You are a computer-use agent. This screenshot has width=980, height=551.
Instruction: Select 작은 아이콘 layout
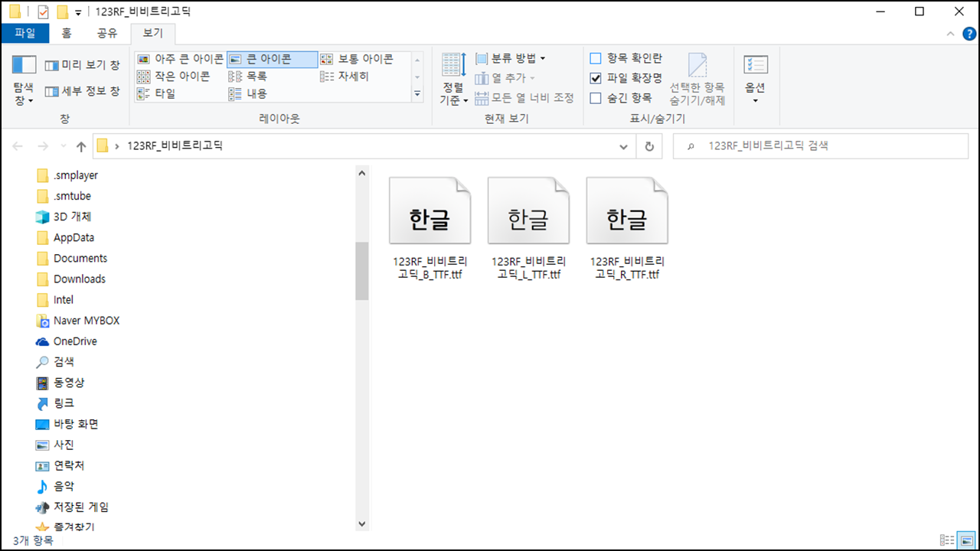173,77
